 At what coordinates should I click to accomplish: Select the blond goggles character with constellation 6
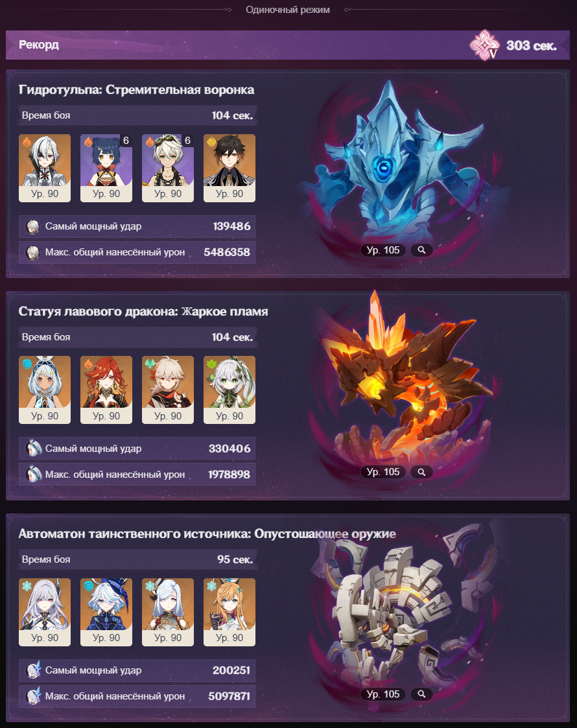(x=167, y=168)
